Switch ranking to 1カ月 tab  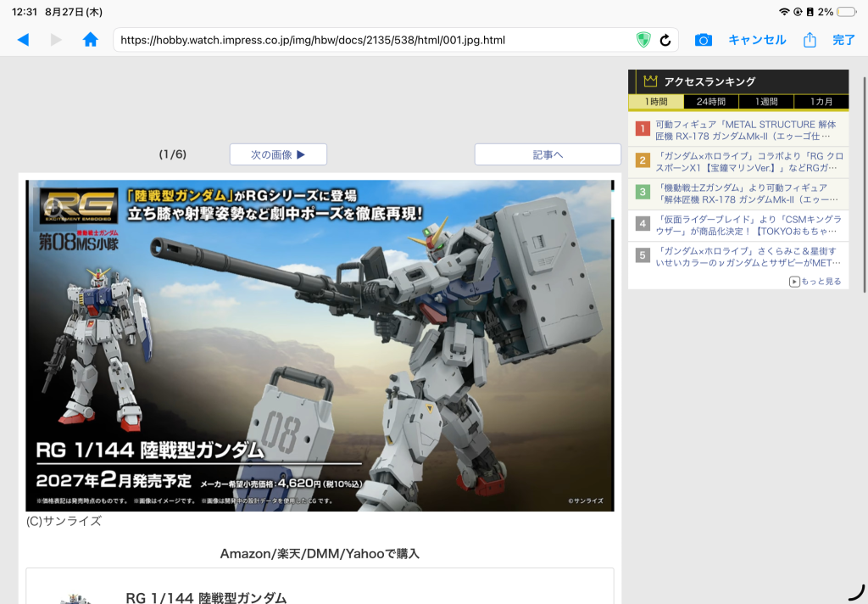[x=821, y=102]
